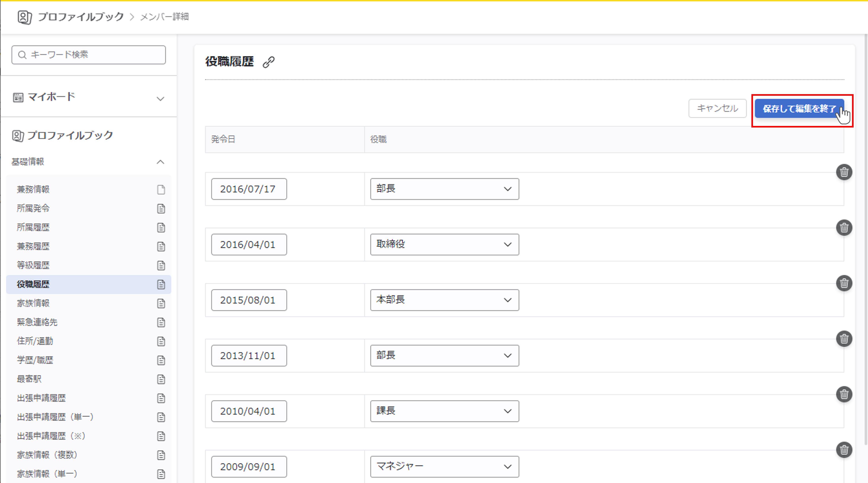Delete the マネジャー row with trash icon
The width and height of the screenshot is (868, 483).
844,450
